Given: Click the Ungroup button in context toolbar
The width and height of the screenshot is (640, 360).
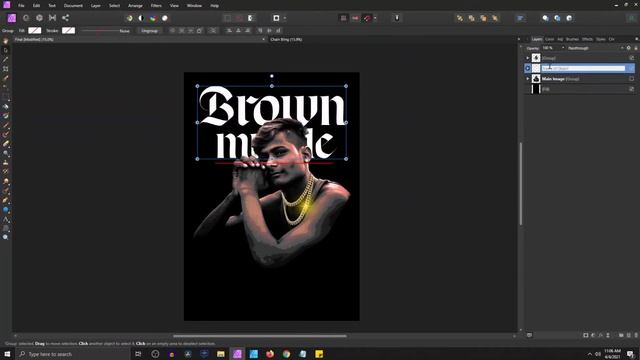Looking at the screenshot, I should pyautogui.click(x=149, y=31).
